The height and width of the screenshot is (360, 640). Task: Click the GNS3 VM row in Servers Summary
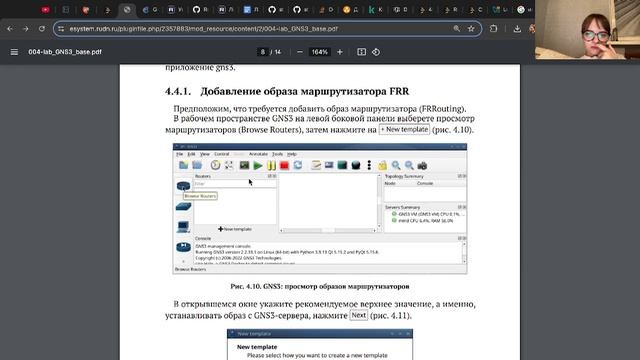coord(428,214)
